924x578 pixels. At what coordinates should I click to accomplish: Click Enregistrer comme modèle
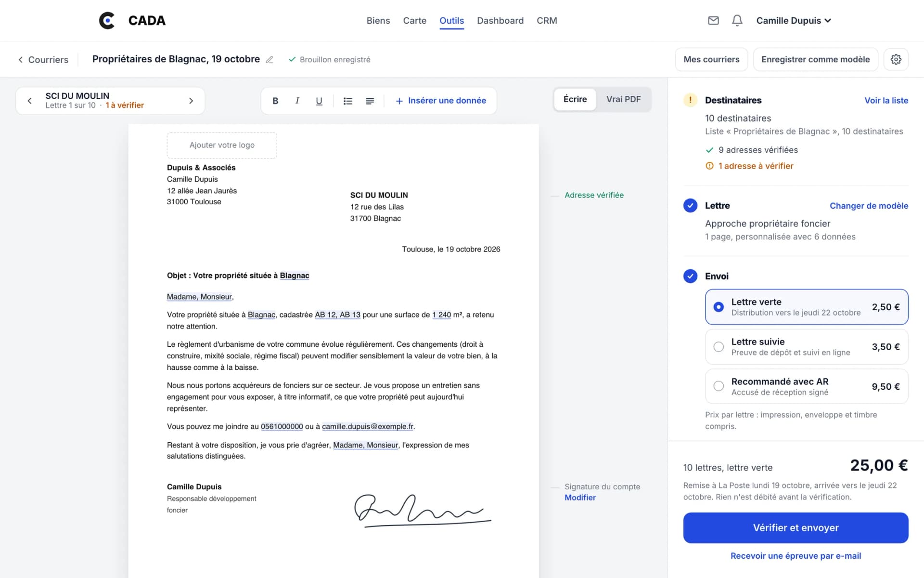pyautogui.click(x=815, y=59)
